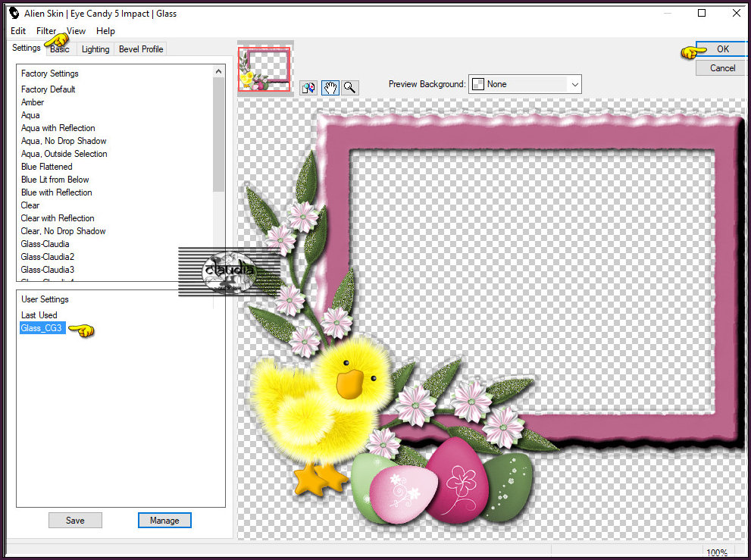751x560 pixels.
Task: Maximize the Eye Candy window
Action: coord(702,13)
